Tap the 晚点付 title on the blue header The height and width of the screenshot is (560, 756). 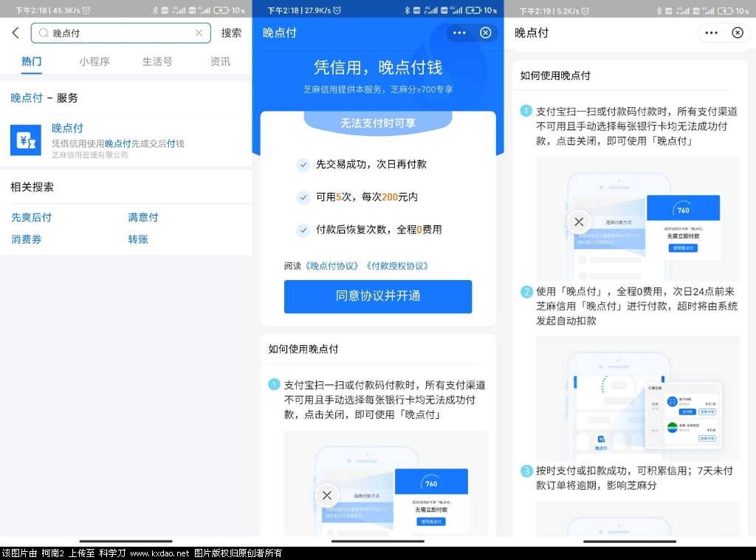(x=280, y=33)
